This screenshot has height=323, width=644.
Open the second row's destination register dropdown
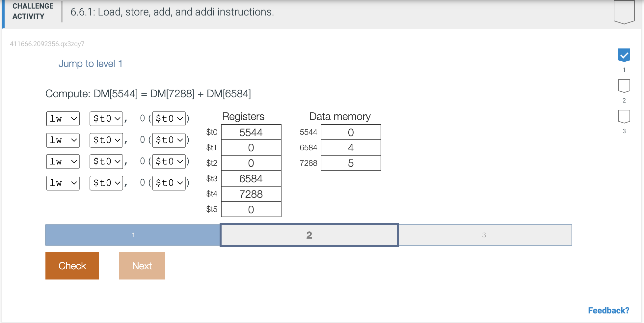106,140
